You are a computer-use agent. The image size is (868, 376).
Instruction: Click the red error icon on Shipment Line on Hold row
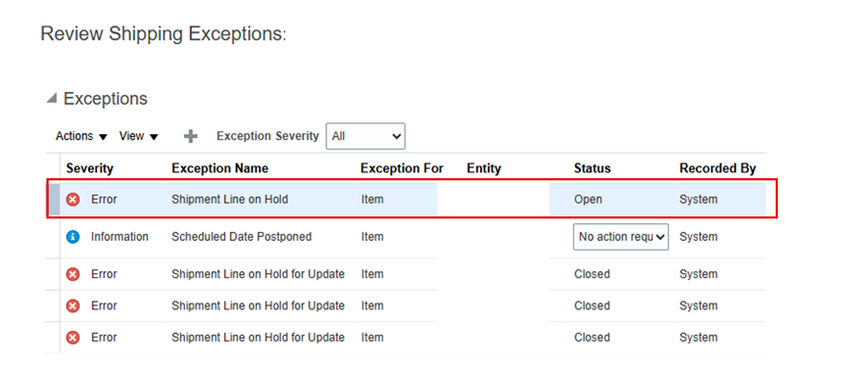pos(72,200)
